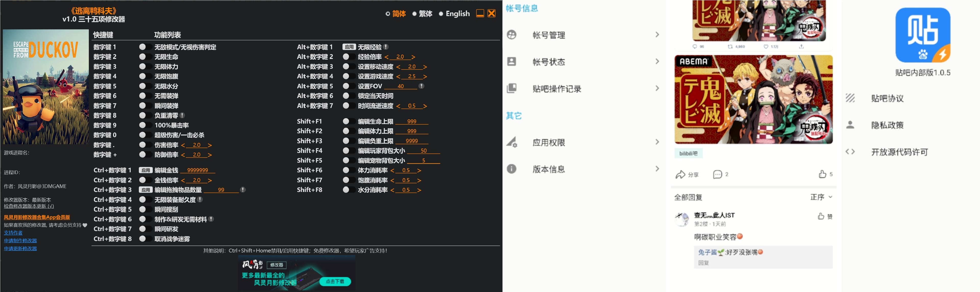980x292 pixels.
Task: Click the 应用权限 permissions icon
Action: pyautogui.click(x=512, y=142)
